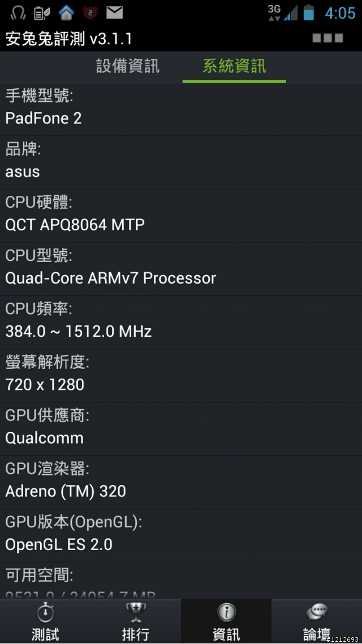The height and width of the screenshot is (644, 362).
Task: Select the 系統資訊 tab
Action: (x=234, y=67)
